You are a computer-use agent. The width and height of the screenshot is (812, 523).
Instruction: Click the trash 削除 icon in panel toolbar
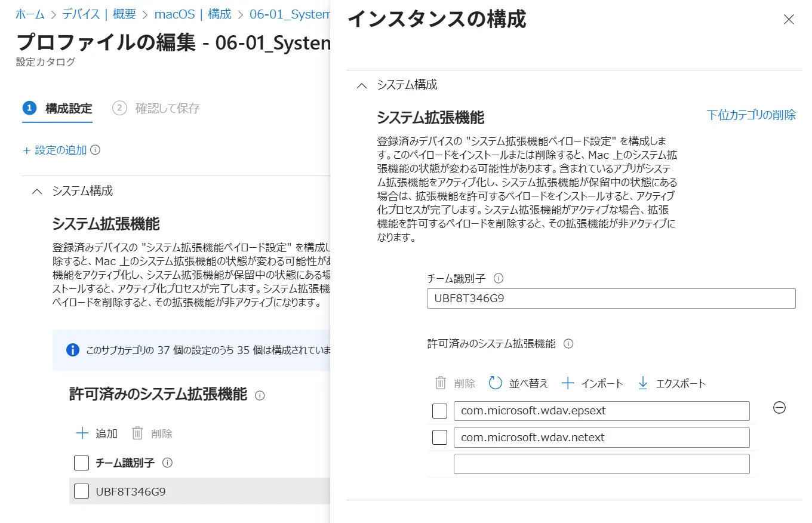tap(441, 383)
